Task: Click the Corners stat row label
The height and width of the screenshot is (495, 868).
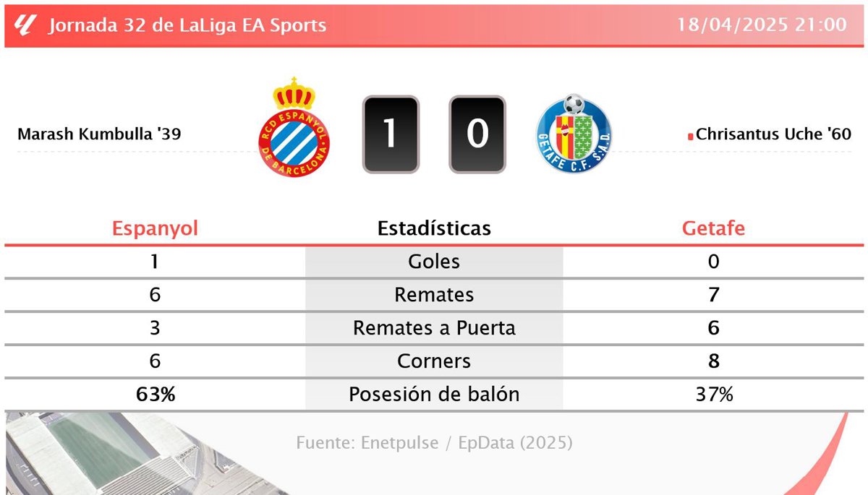Action: click(434, 361)
